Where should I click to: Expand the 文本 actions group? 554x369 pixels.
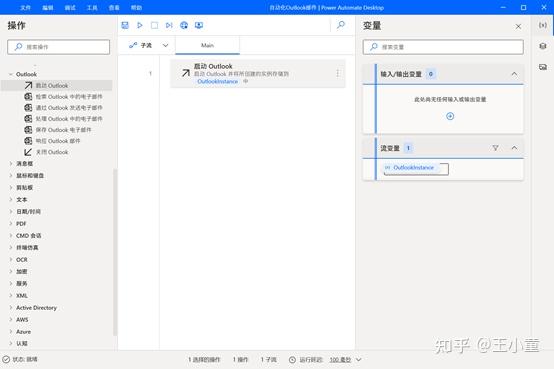(x=11, y=200)
